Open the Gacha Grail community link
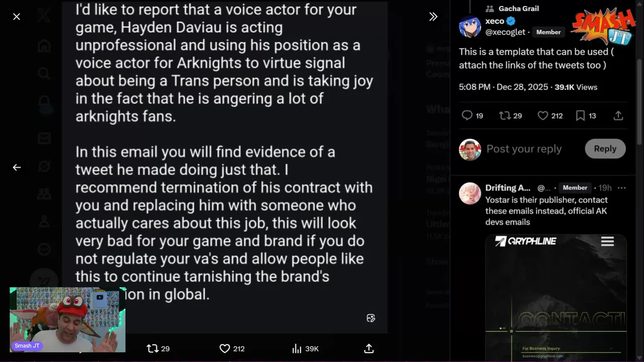This screenshot has width=644, height=362. pyautogui.click(x=518, y=9)
